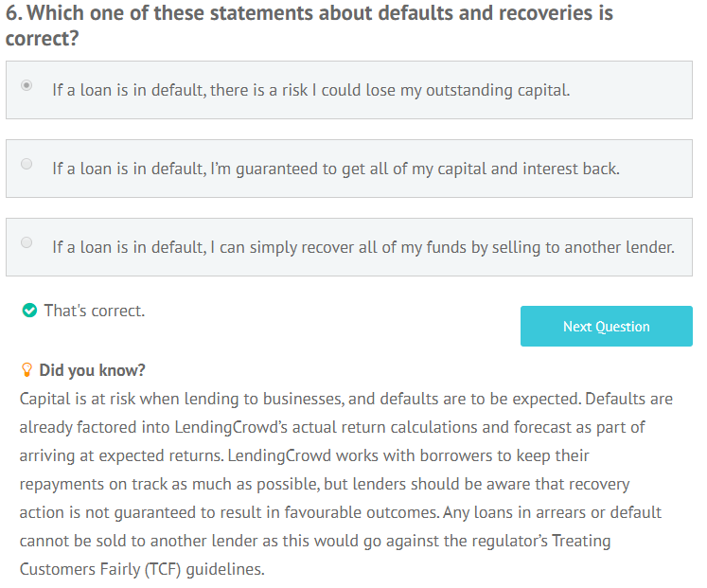Screen dimensions: 707x588
Task: Click the green checkmark icon
Action: click(29, 311)
